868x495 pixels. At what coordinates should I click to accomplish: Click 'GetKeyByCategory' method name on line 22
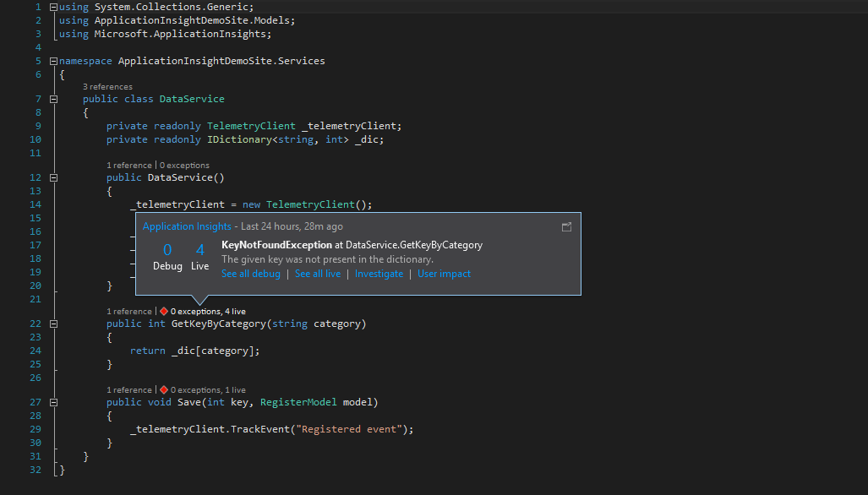(x=219, y=324)
